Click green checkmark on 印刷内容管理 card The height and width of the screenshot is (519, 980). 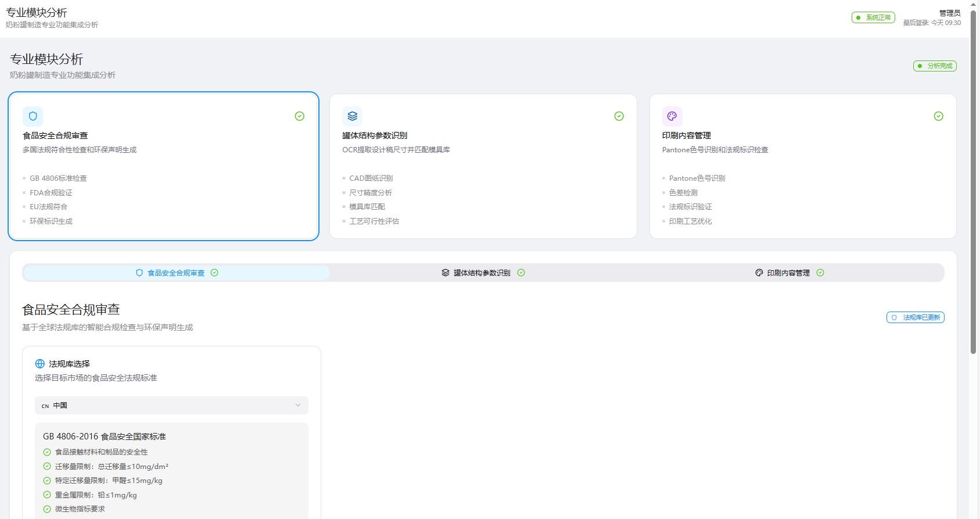[938, 116]
